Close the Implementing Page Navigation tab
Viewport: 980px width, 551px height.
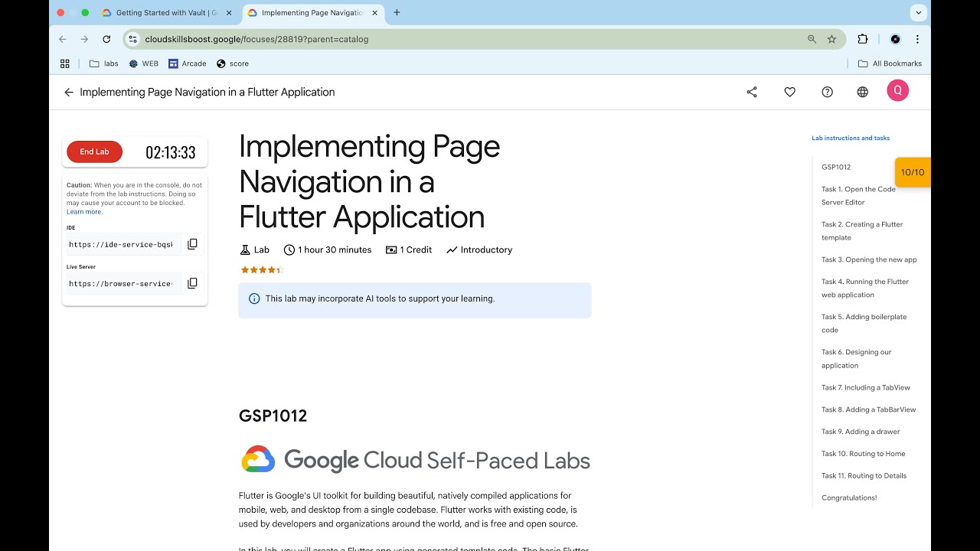click(x=374, y=13)
